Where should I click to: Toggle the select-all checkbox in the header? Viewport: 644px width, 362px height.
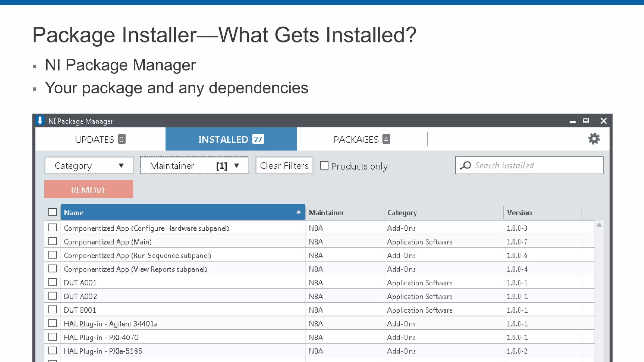coord(53,212)
